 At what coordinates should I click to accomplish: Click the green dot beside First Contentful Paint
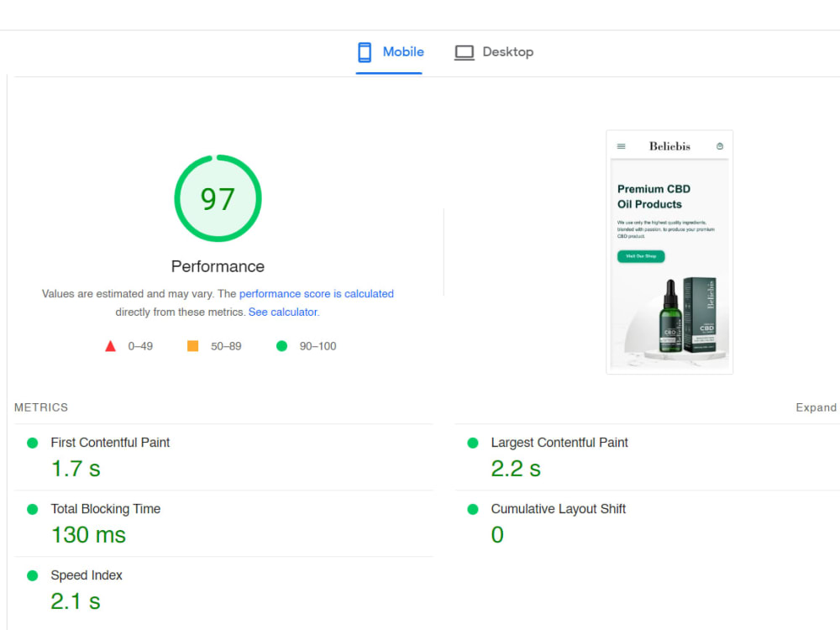pyautogui.click(x=32, y=443)
